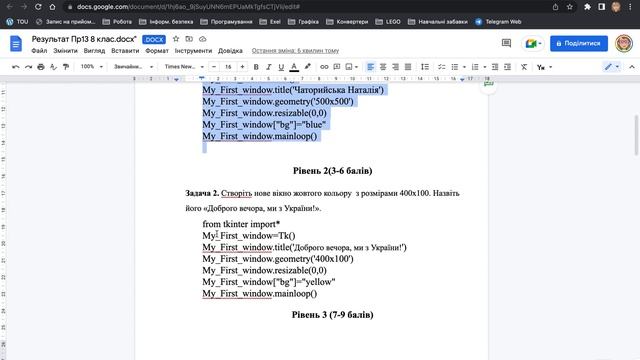The width and height of the screenshot is (640, 360).
Task: Open the last edit history link
Action: point(295,51)
